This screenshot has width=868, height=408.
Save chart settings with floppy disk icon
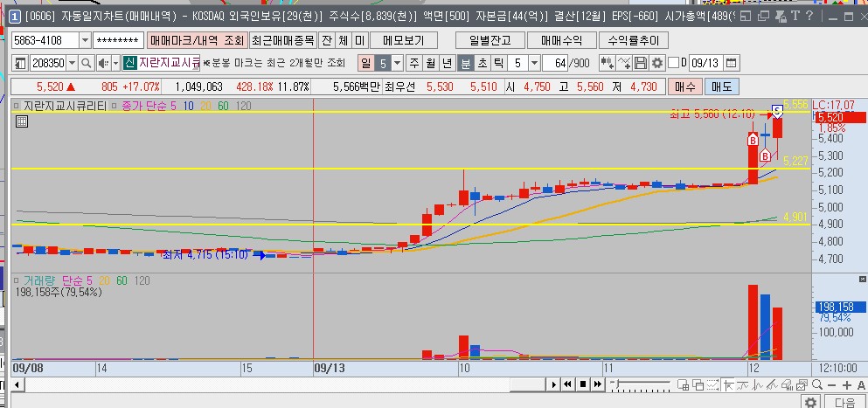[x=641, y=63]
